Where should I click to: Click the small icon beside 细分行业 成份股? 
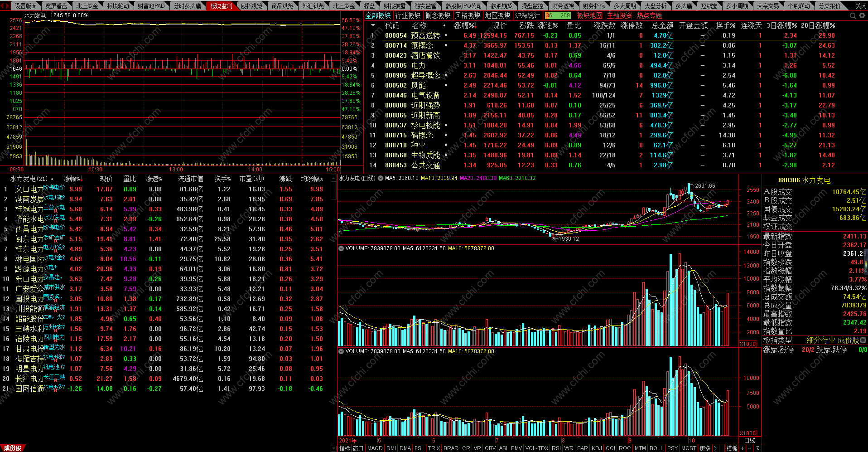(863, 340)
